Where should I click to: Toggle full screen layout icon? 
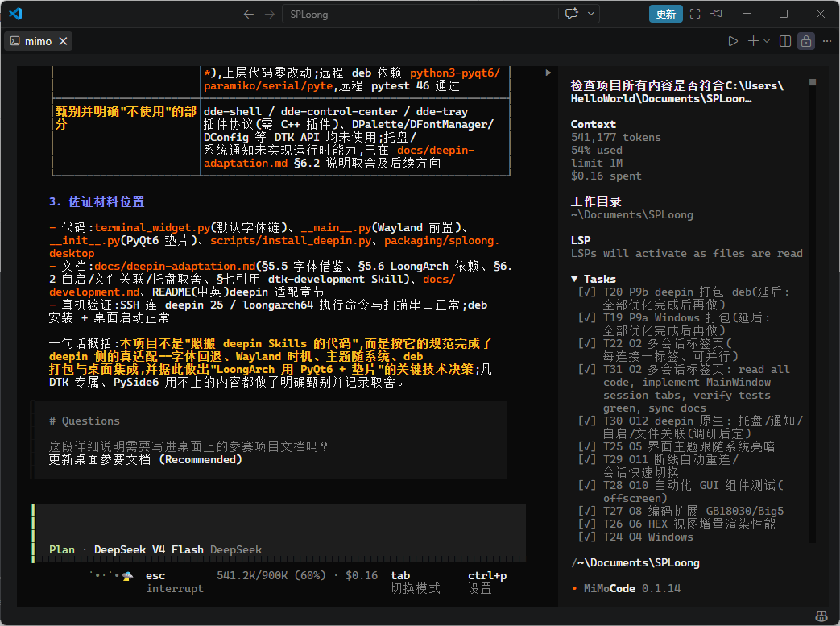click(695, 14)
